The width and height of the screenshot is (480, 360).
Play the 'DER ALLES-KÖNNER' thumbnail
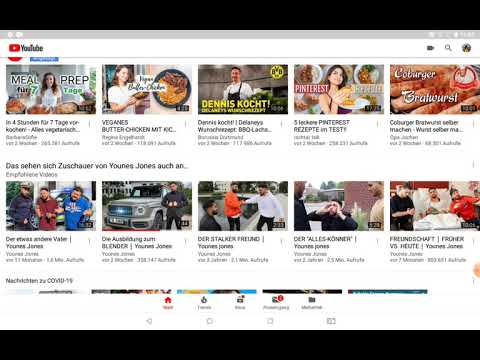(339, 206)
